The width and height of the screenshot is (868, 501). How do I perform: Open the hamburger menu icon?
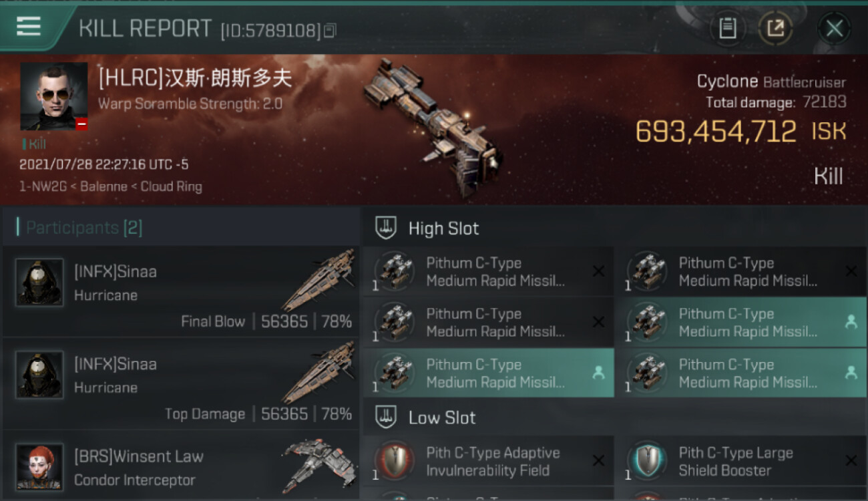pyautogui.click(x=29, y=27)
